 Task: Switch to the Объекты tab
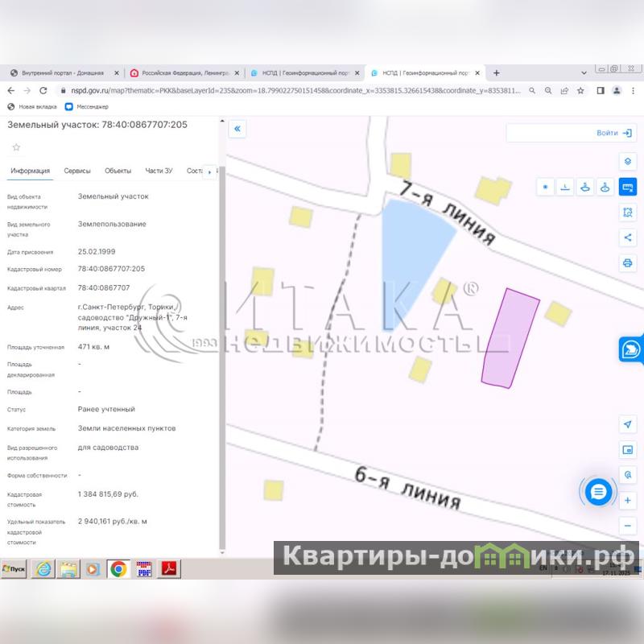[x=118, y=171]
